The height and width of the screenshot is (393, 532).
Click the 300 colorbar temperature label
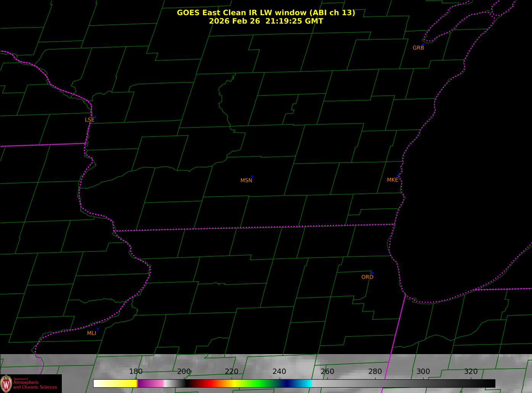tap(423, 372)
